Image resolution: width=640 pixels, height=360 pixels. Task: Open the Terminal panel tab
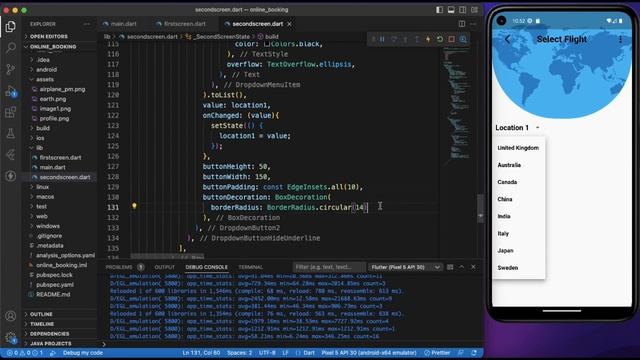point(251,267)
